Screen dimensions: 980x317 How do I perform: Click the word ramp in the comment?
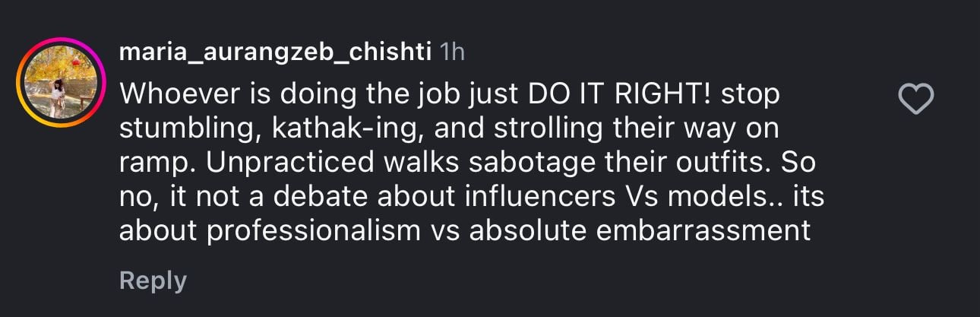148,162
